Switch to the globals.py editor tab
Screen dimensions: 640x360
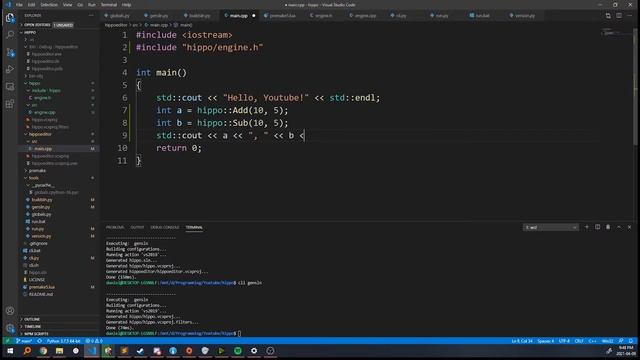pyautogui.click(x=120, y=16)
